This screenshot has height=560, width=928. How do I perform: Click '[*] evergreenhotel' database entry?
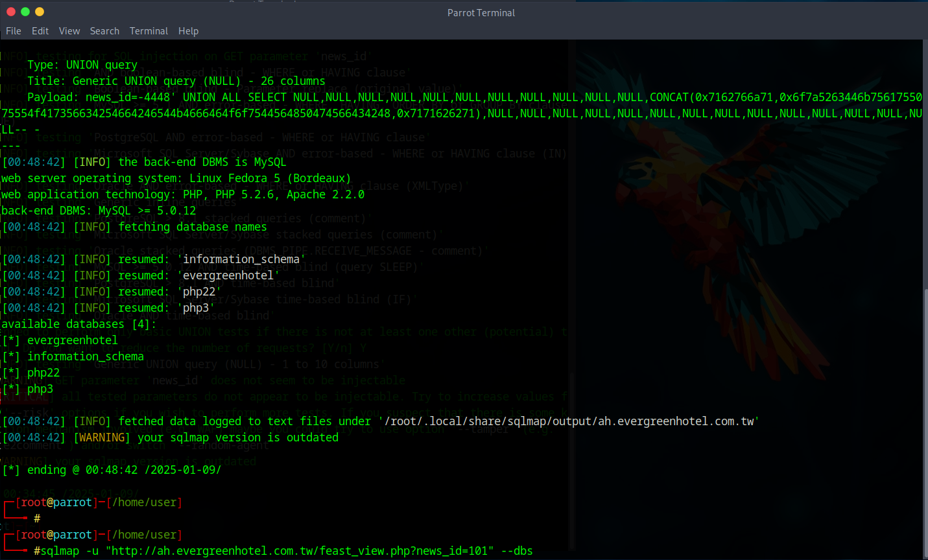60,340
